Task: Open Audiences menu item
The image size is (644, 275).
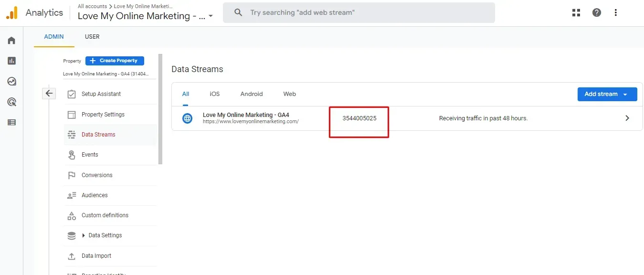Action: click(110, 195)
